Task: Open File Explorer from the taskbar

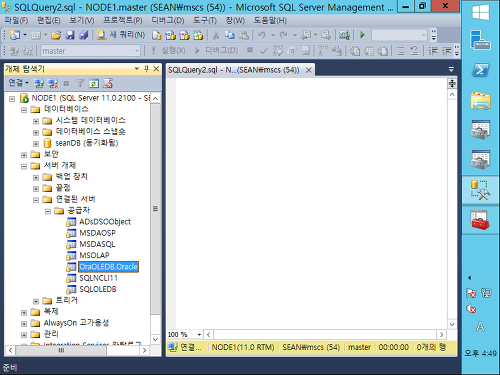Action: pos(480,100)
